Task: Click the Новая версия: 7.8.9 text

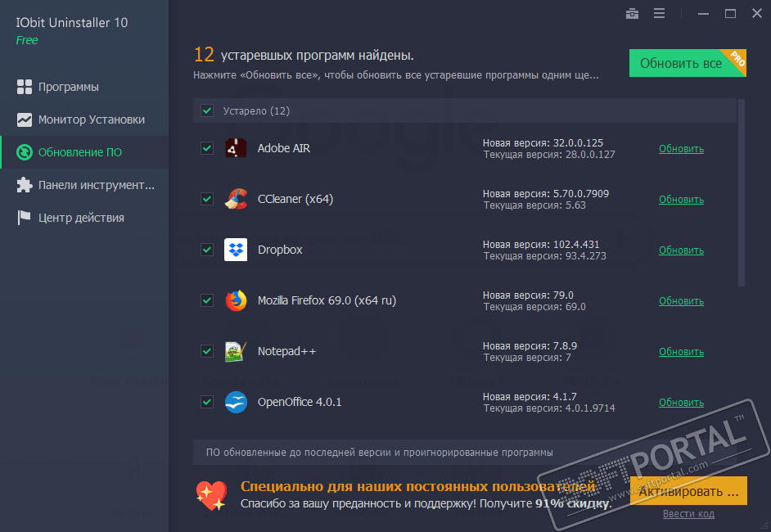Action: tap(530, 345)
